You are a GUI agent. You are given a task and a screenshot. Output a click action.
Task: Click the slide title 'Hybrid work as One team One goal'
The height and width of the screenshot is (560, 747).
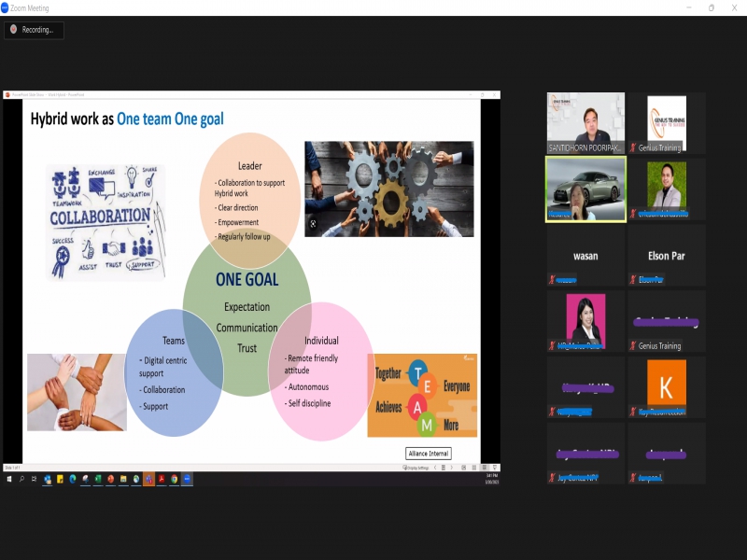pyautogui.click(x=127, y=119)
